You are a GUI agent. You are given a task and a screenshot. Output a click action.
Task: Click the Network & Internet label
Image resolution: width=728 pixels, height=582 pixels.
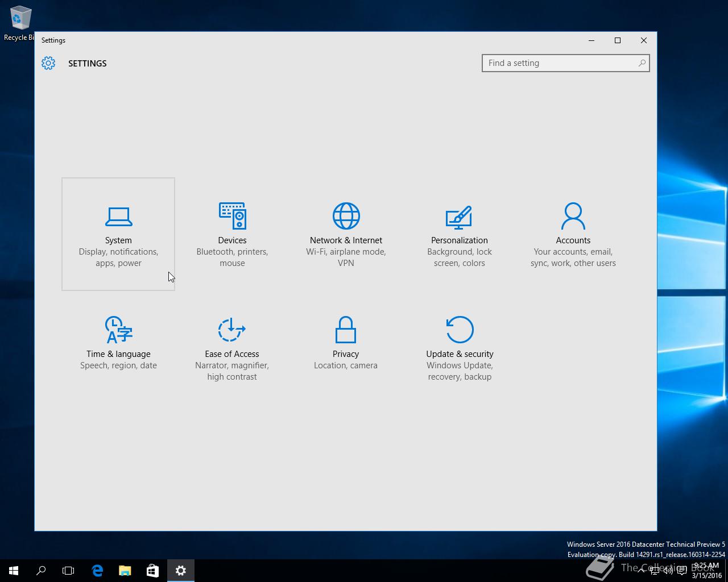pyautogui.click(x=346, y=240)
